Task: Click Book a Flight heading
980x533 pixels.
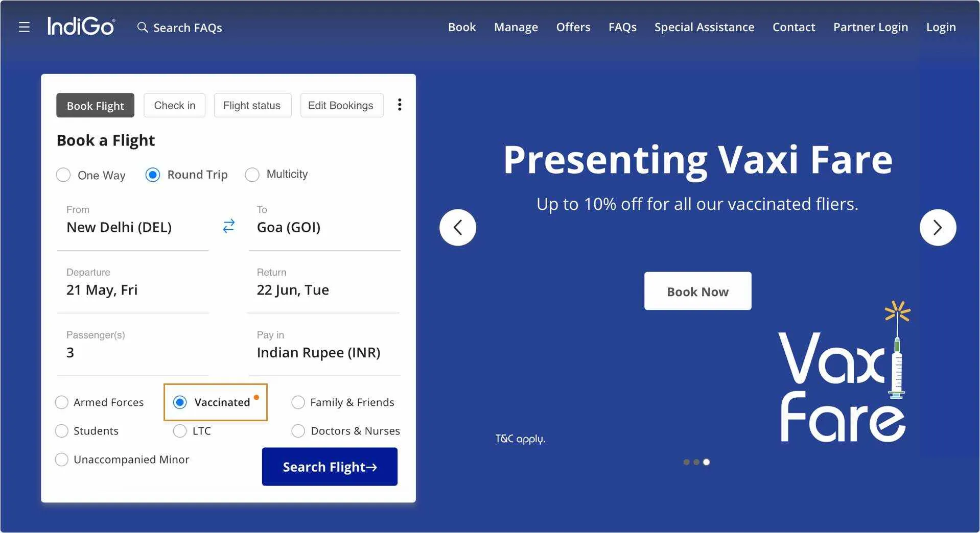Action: [x=106, y=140]
